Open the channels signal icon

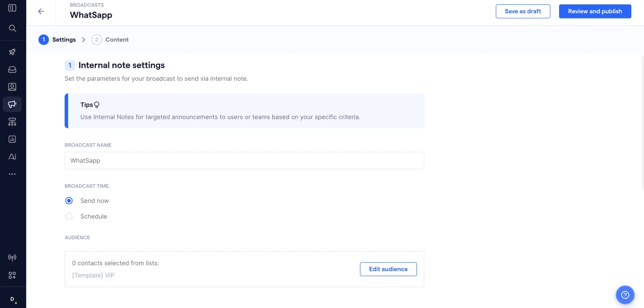12,258
